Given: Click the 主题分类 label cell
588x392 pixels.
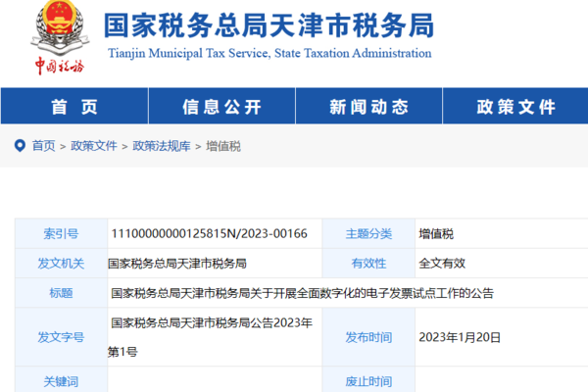Looking at the screenshot, I should pyautogui.click(x=368, y=233).
